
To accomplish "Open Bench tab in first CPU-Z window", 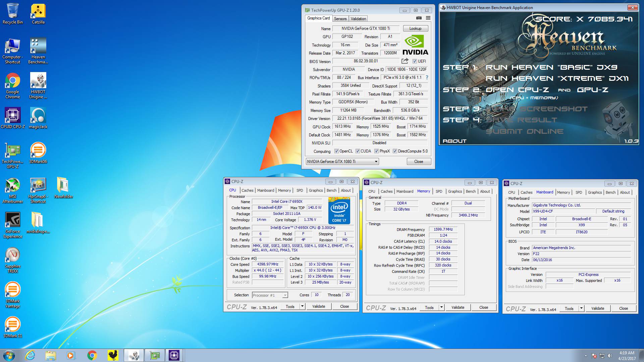I will pyautogui.click(x=331, y=190).
